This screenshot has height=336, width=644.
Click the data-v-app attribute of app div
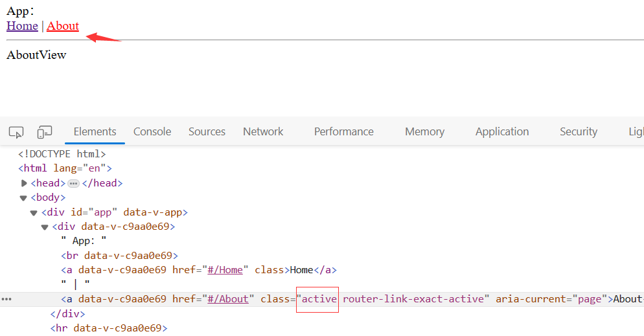153,212
